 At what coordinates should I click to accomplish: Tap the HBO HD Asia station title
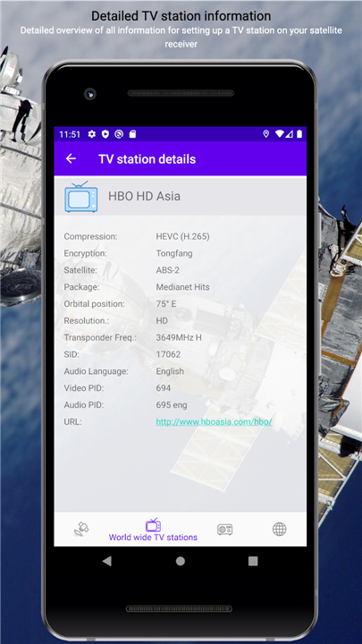pyautogui.click(x=144, y=196)
